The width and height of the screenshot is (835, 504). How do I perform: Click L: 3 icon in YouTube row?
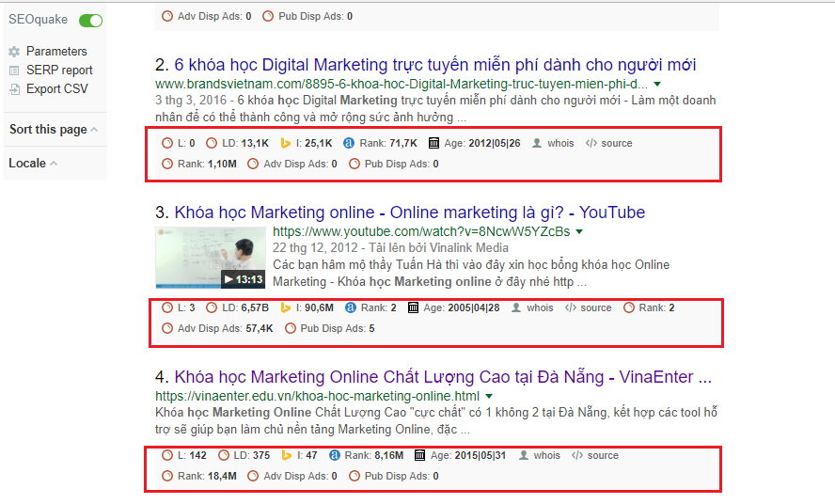click(x=167, y=307)
